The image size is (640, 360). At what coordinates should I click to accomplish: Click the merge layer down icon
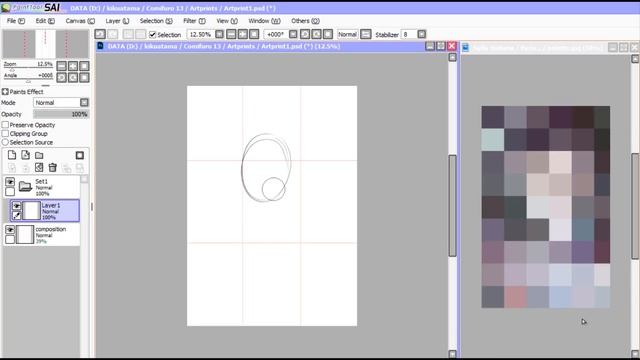(25, 167)
